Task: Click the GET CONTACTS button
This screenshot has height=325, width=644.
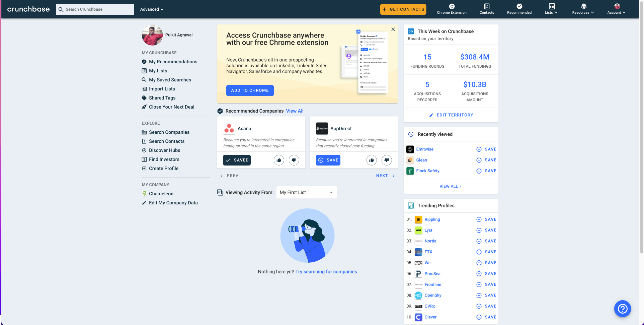Action: click(x=403, y=9)
